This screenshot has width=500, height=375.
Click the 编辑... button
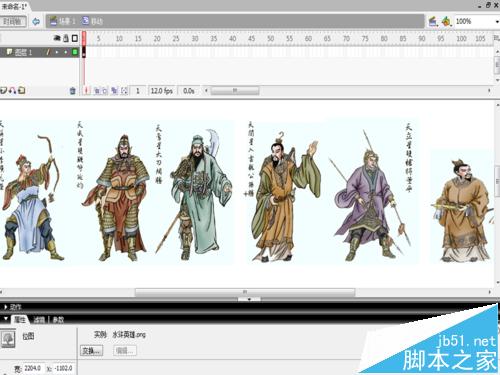tap(125, 351)
